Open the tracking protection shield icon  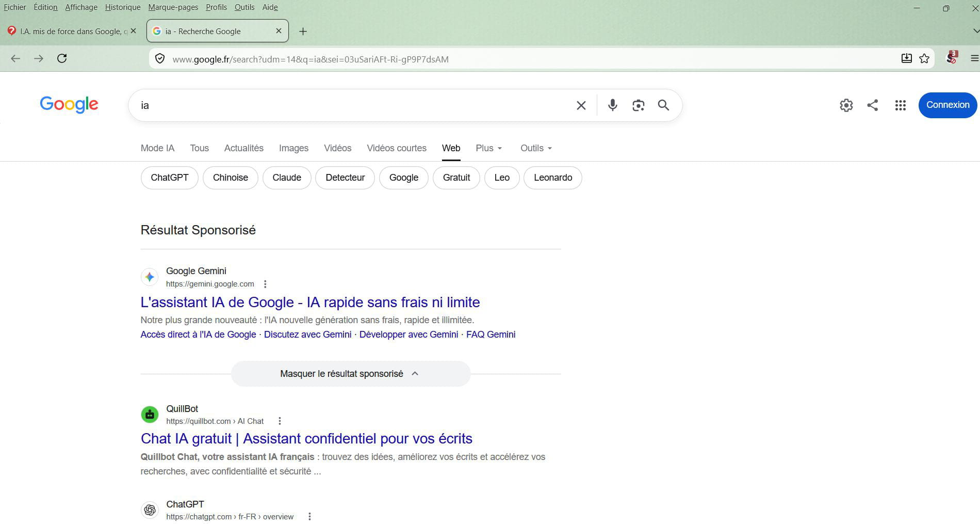pyautogui.click(x=160, y=59)
